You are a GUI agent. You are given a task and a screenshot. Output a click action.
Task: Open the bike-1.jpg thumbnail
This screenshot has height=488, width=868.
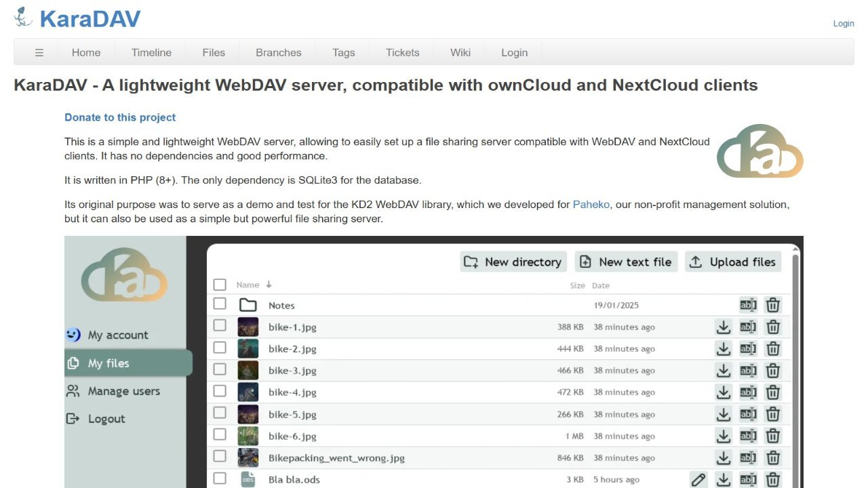coord(248,327)
